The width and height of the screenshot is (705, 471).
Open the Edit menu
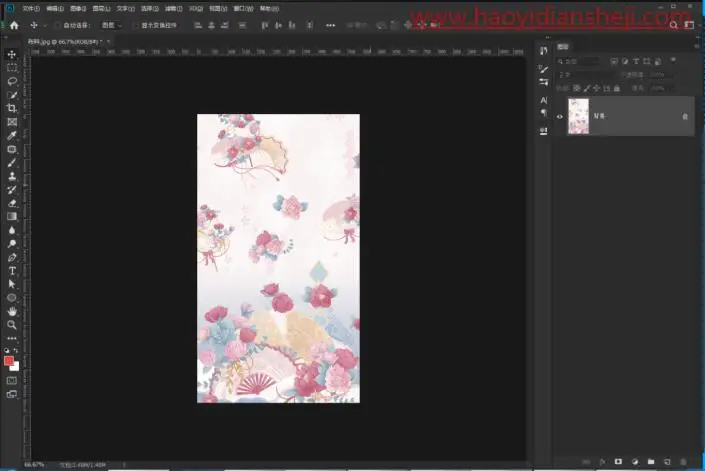pyautogui.click(x=55, y=9)
